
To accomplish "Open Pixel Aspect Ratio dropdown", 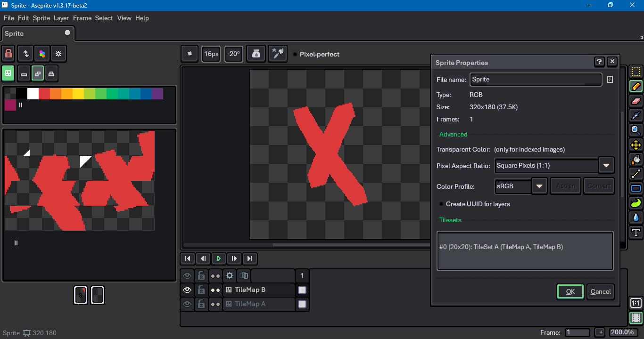I will coord(606,166).
